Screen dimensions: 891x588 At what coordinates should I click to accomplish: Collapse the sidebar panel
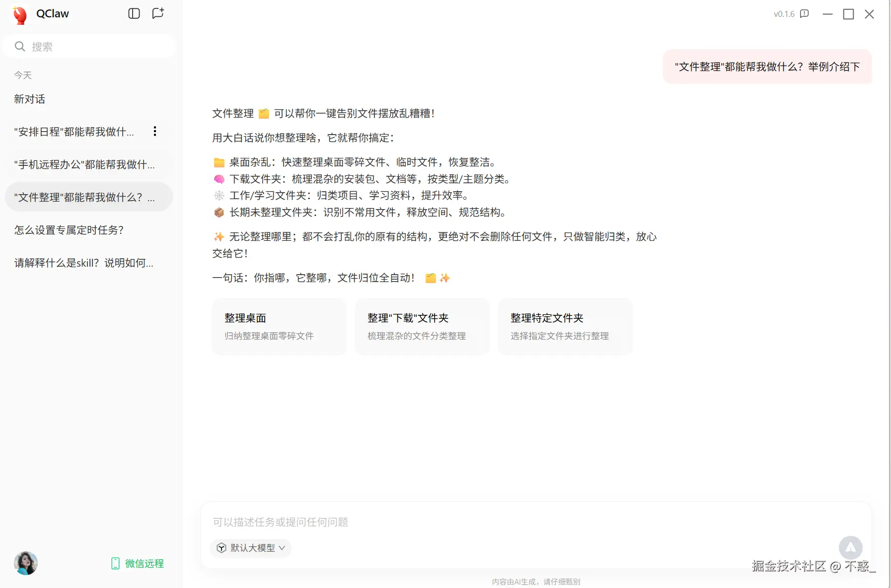(x=134, y=13)
